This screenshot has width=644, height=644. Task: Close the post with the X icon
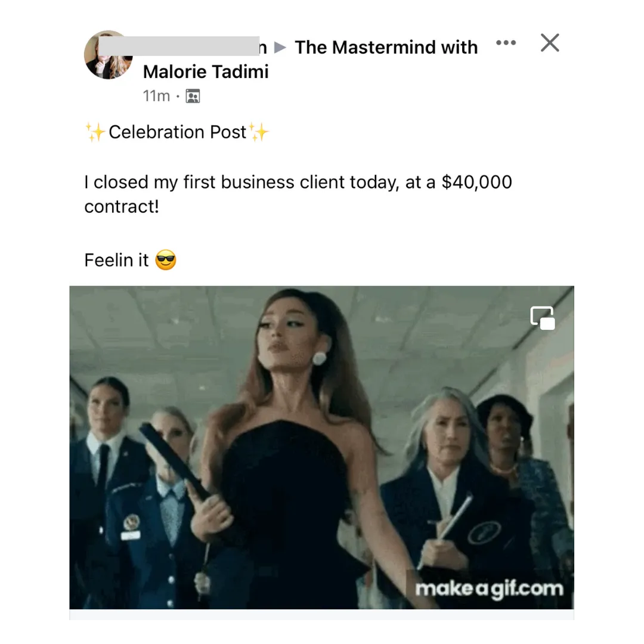pos(550,43)
